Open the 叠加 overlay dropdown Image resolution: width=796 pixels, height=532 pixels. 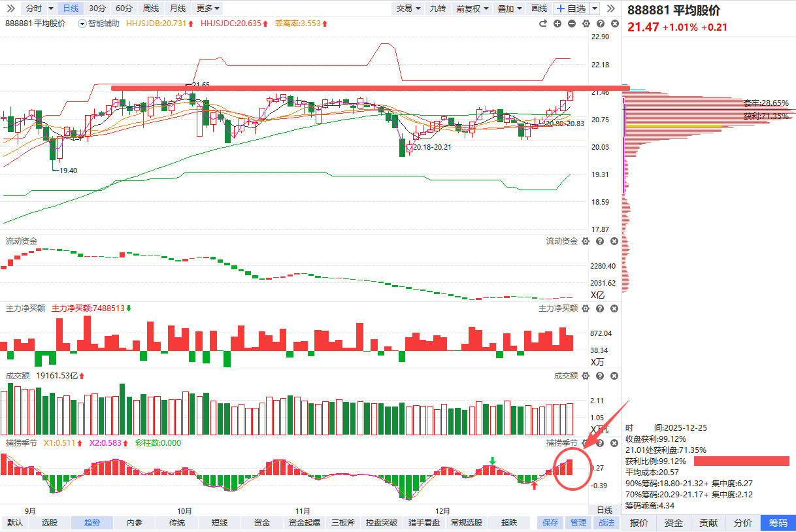(510, 8)
